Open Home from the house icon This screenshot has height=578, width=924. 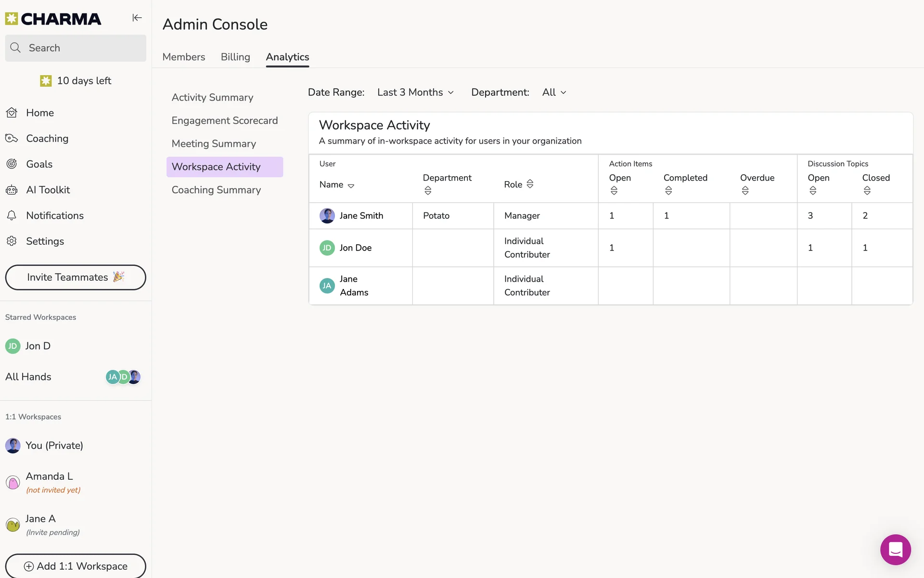coord(12,113)
